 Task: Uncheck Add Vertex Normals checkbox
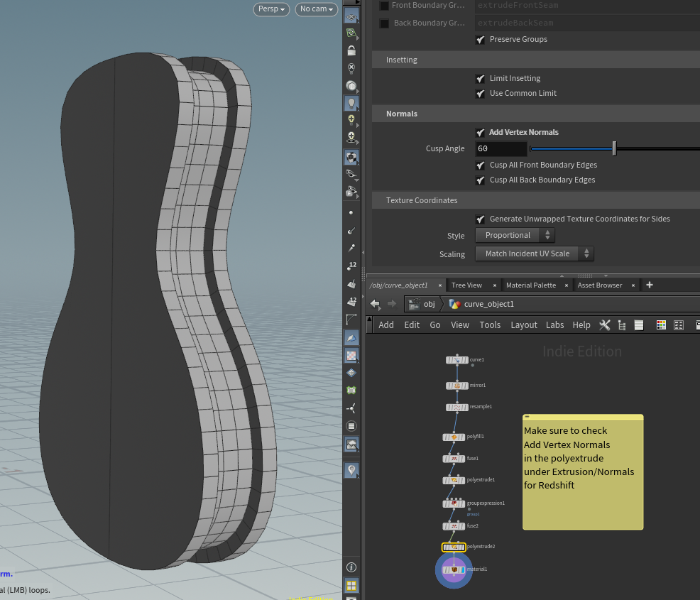(481, 132)
